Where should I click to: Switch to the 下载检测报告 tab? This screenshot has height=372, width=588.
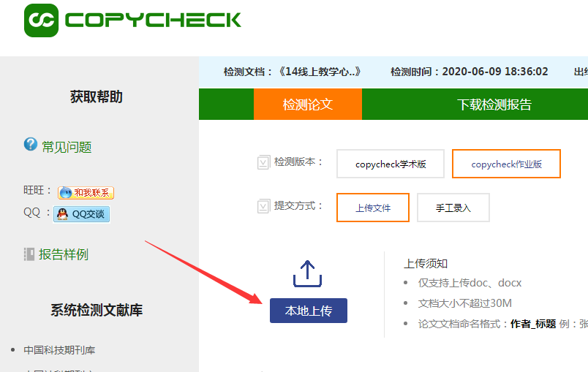[494, 104]
